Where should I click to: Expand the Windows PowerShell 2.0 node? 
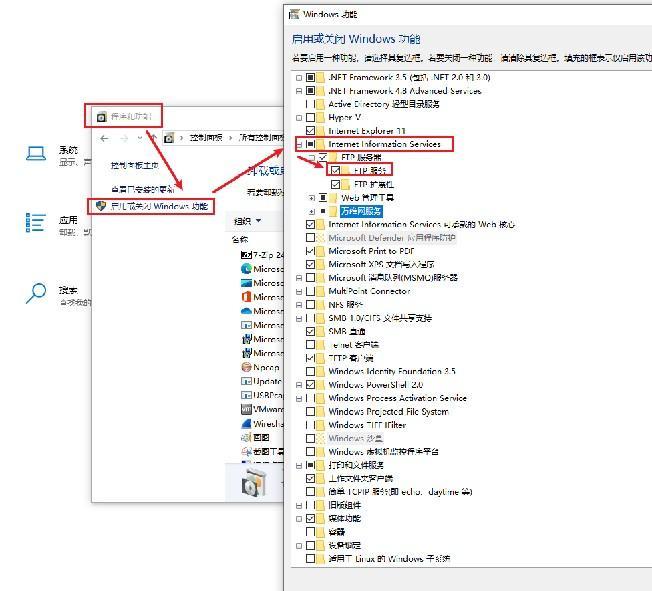(299, 385)
